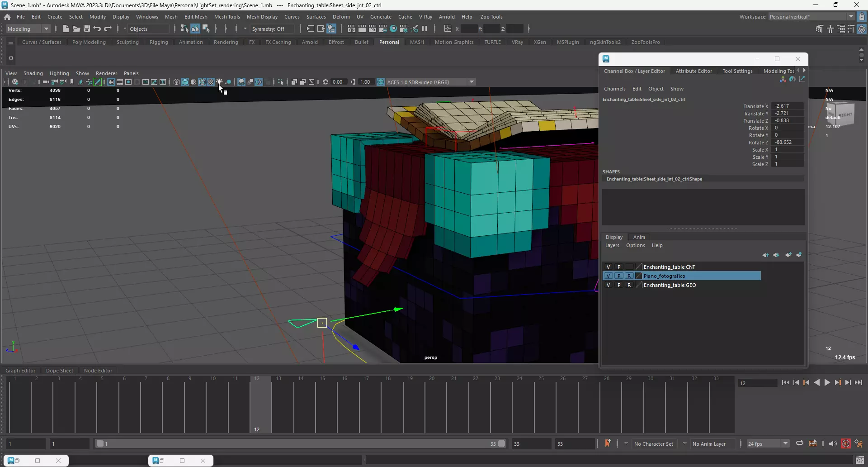Viewport: 868px width, 467px height.
Task: Move selected layer up icon
Action: click(765, 255)
